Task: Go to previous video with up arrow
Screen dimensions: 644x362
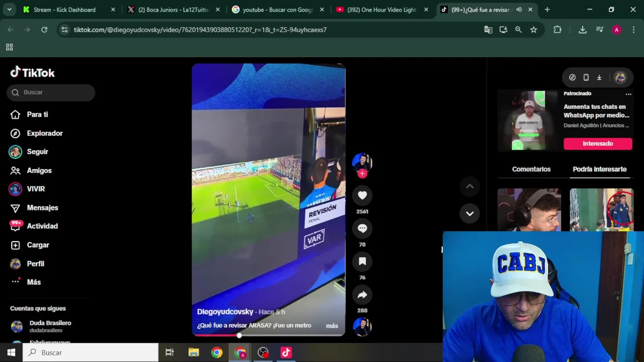Action: 469,187
